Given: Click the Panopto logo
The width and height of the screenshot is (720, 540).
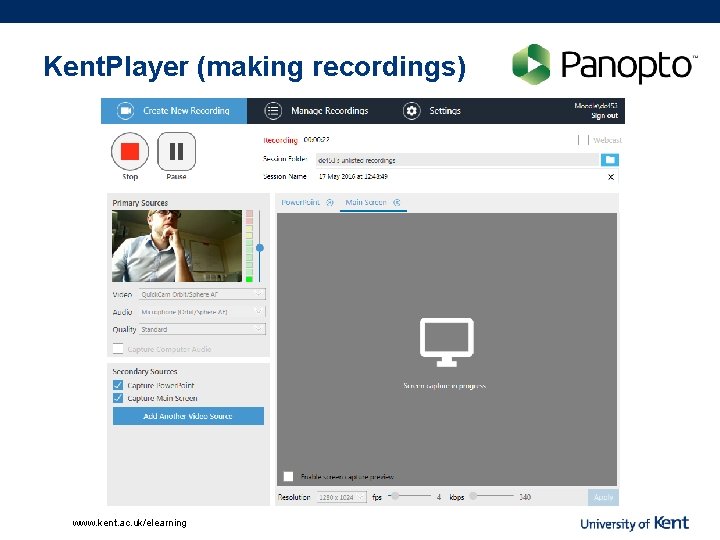Looking at the screenshot, I should [x=605, y=65].
